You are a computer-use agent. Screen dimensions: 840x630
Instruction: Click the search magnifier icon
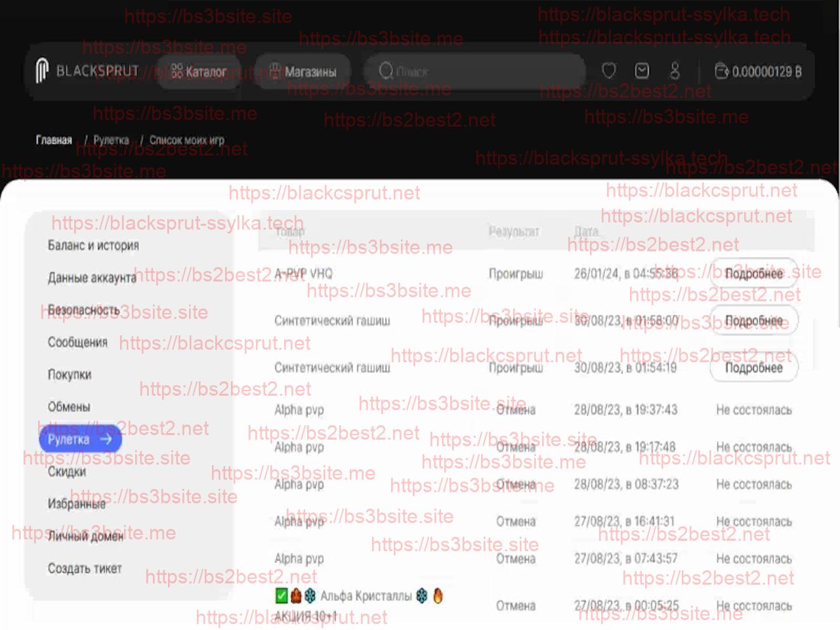[x=386, y=71]
